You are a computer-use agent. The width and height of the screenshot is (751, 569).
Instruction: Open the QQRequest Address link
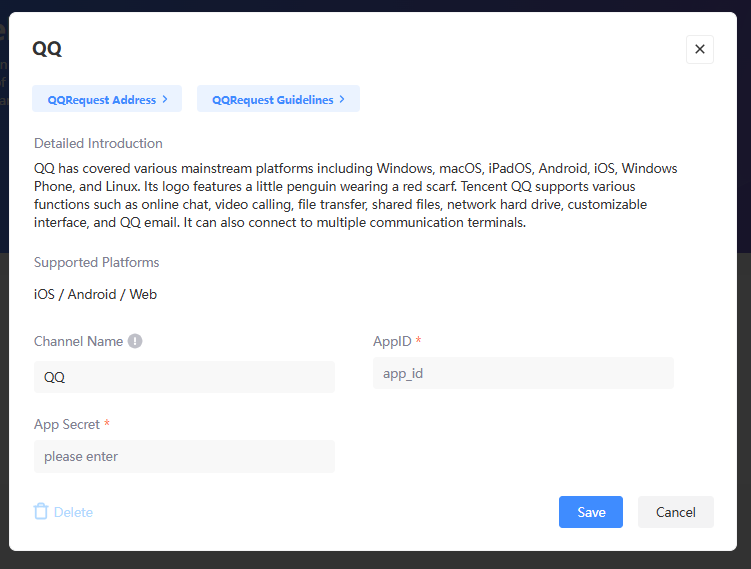pyautogui.click(x=107, y=99)
